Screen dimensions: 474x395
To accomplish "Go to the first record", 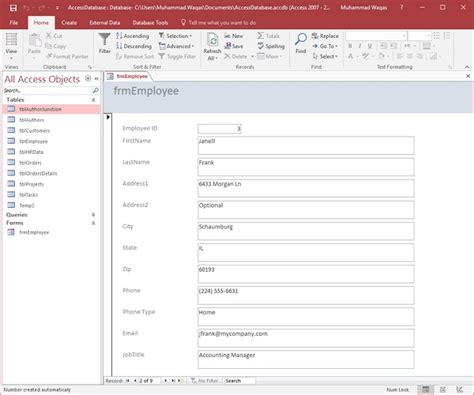I will (128, 380).
